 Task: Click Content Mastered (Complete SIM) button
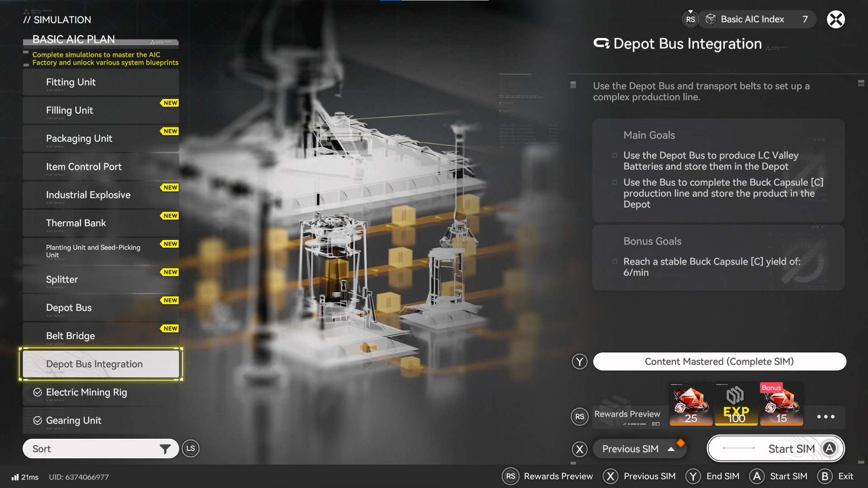click(719, 361)
